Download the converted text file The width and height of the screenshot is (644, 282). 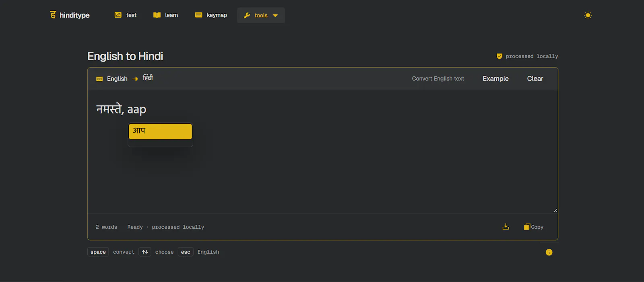coord(506,227)
